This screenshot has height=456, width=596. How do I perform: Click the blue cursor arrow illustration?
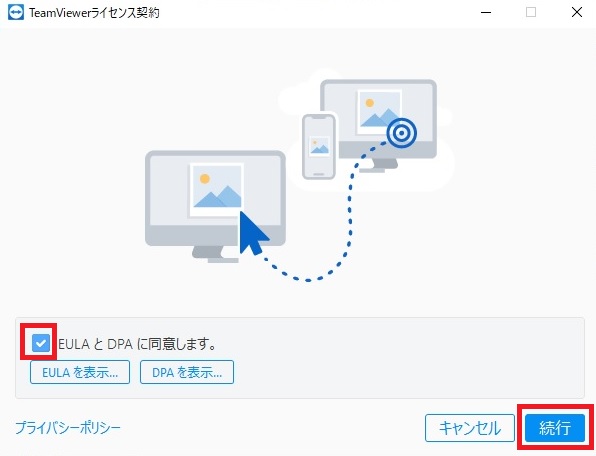click(252, 233)
